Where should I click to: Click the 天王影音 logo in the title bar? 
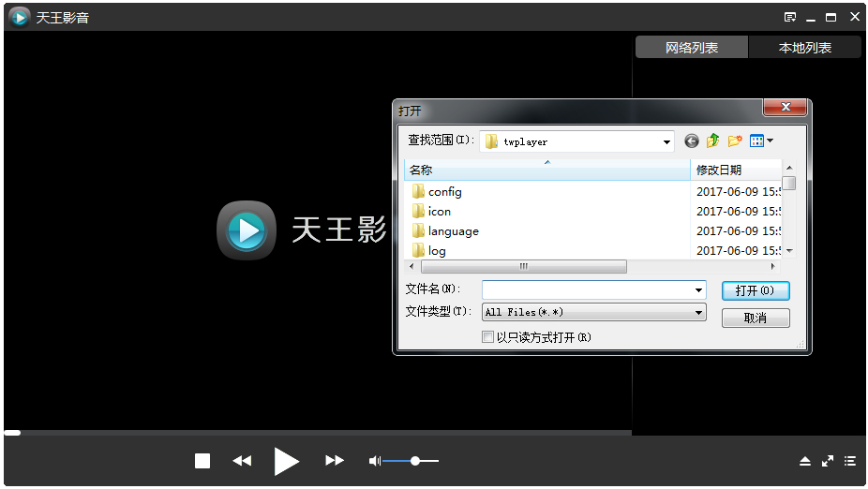click(20, 17)
